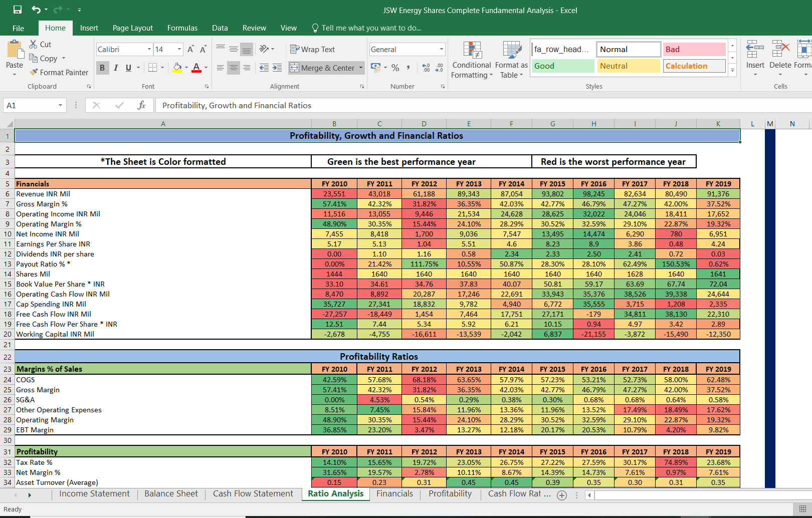
Task: Open the General number format dropdown
Action: pos(442,49)
